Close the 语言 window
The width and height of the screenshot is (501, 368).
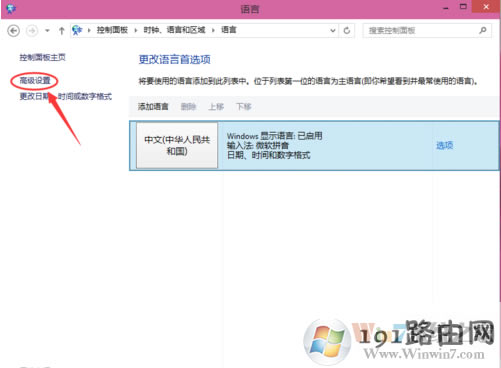coord(486,7)
